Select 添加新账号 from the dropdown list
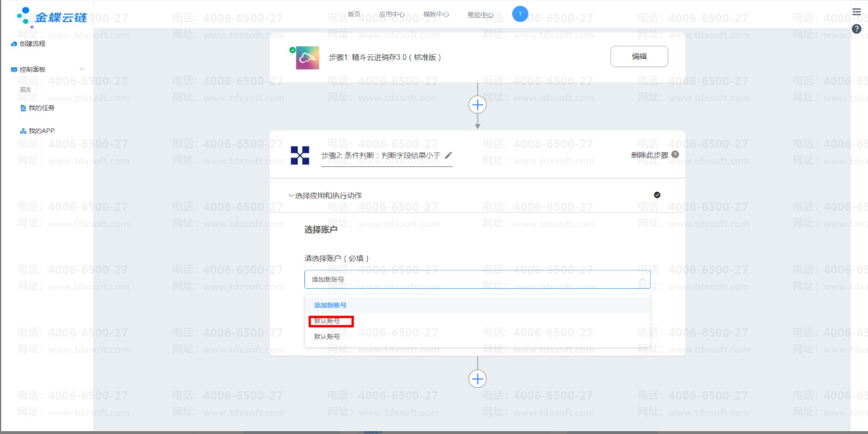 (330, 305)
